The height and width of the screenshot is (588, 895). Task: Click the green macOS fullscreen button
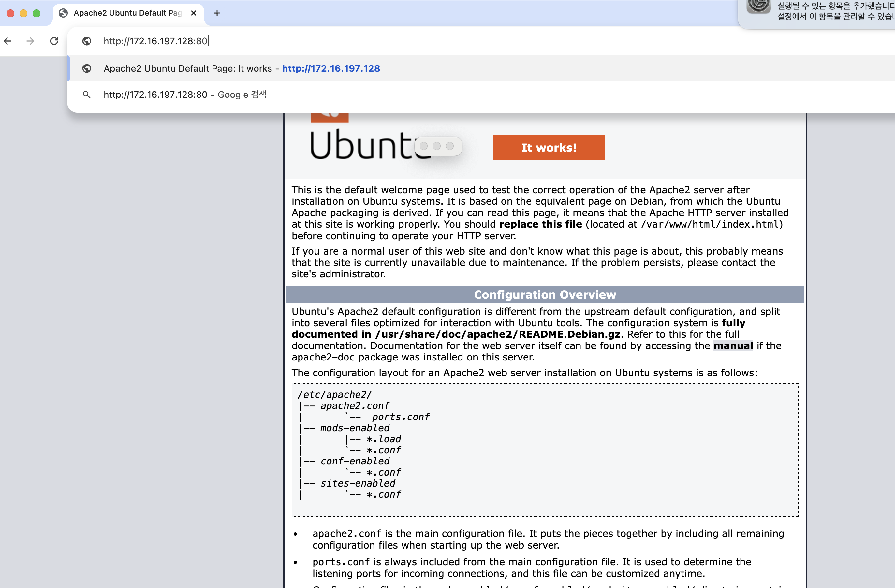point(37,13)
